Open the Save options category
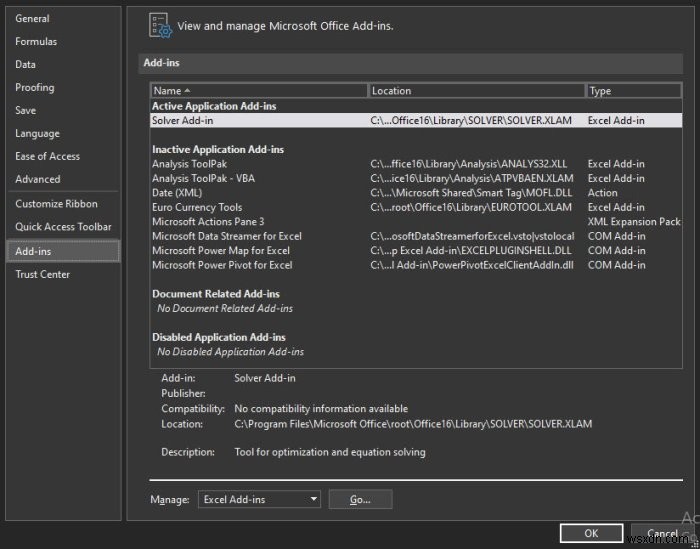 point(25,110)
